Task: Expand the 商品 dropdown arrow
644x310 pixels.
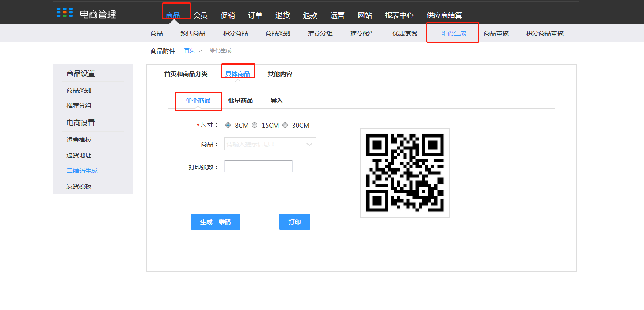Action: [309, 144]
